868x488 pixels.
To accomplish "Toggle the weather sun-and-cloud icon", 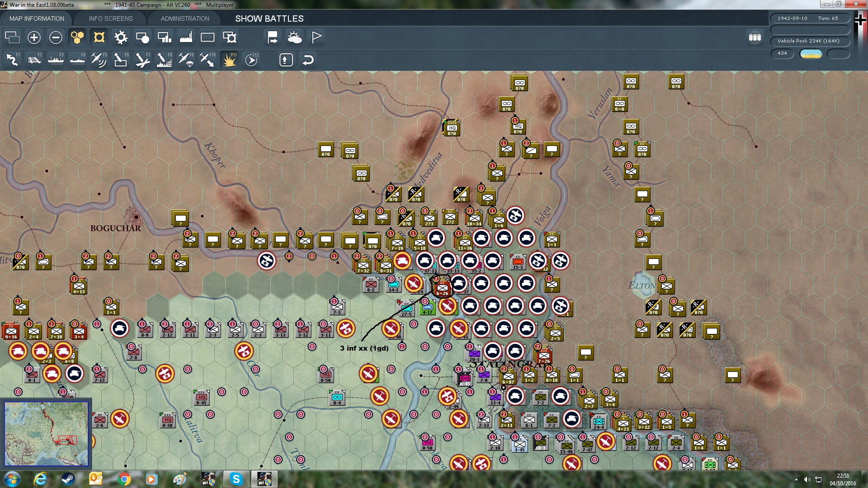I will tap(295, 38).
